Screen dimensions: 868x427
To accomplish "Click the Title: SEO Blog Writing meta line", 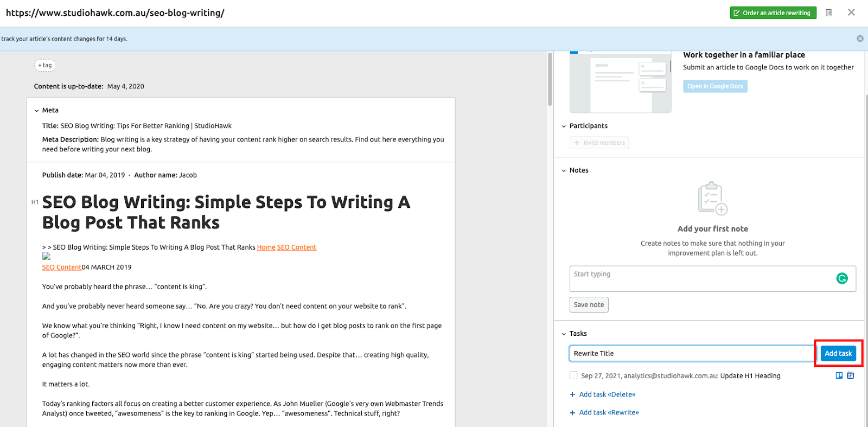I will [x=137, y=126].
